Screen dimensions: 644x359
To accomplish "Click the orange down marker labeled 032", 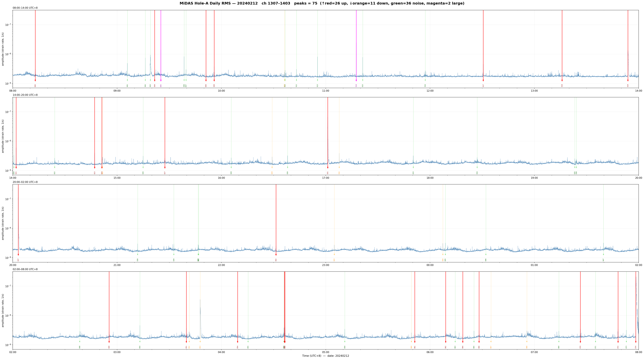I will coord(339,167).
